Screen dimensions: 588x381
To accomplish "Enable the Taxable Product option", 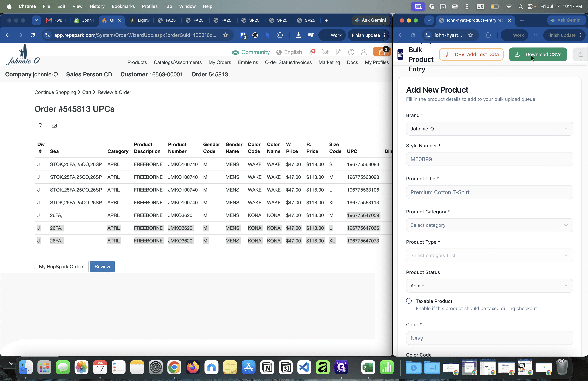I will [409, 301].
